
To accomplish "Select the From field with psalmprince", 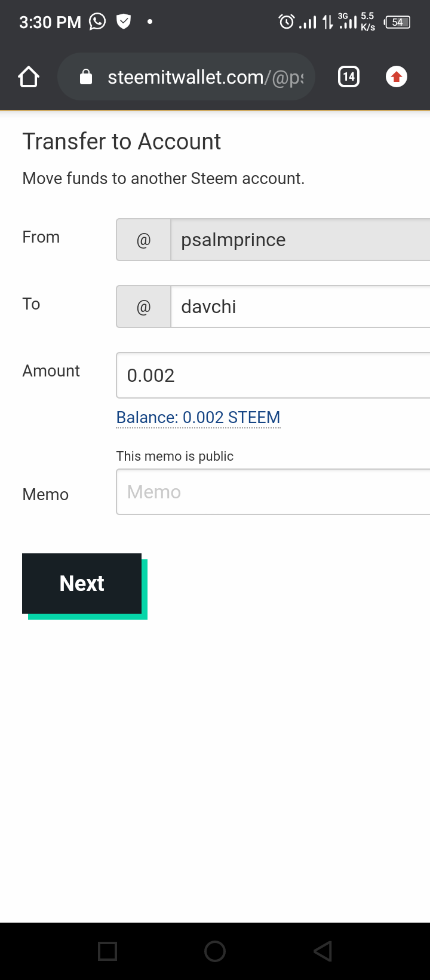I will [300, 240].
